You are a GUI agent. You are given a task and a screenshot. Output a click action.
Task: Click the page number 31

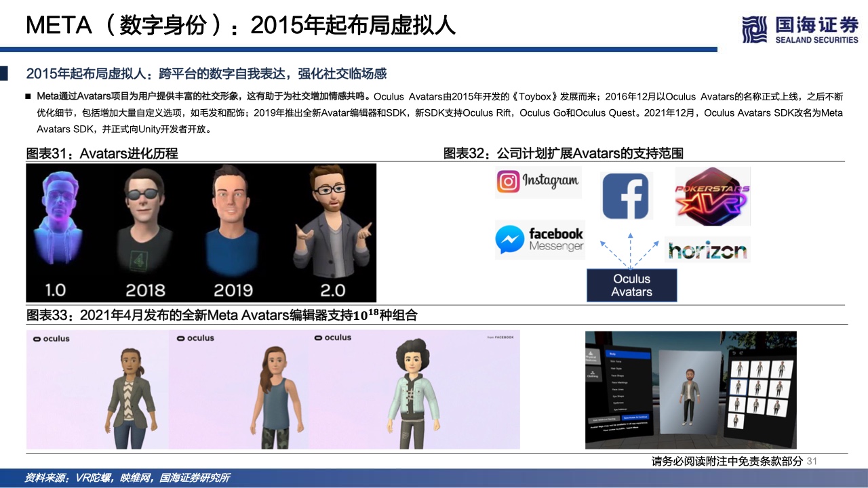(x=812, y=462)
